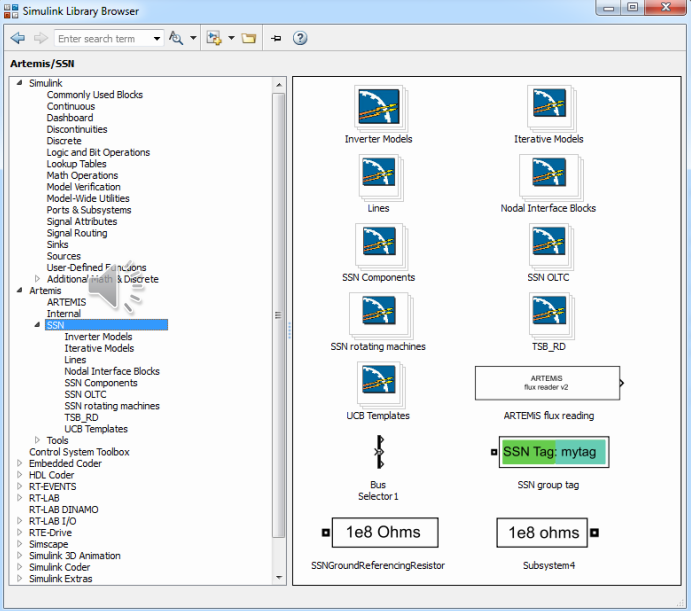Select Lookup Tables in the tree

click(77, 164)
